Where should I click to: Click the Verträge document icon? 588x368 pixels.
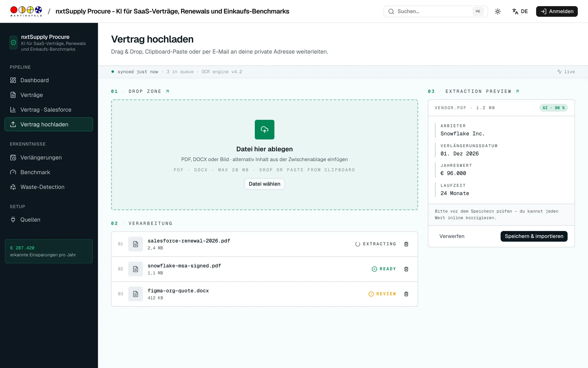pyautogui.click(x=13, y=95)
